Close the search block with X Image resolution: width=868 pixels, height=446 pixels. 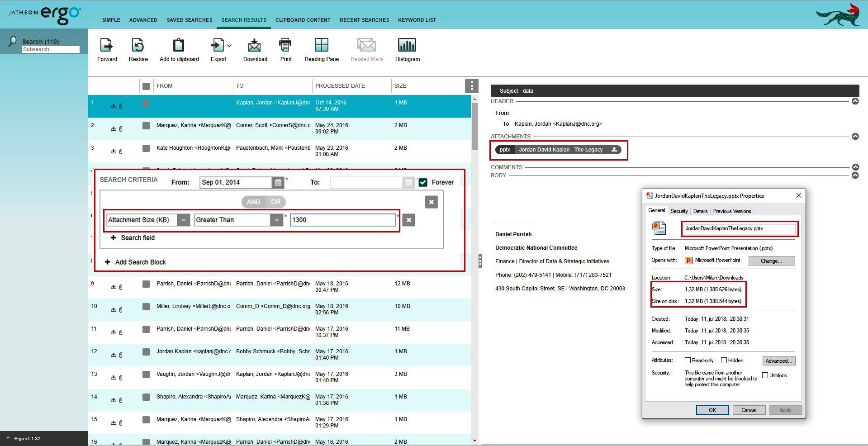[x=432, y=202]
